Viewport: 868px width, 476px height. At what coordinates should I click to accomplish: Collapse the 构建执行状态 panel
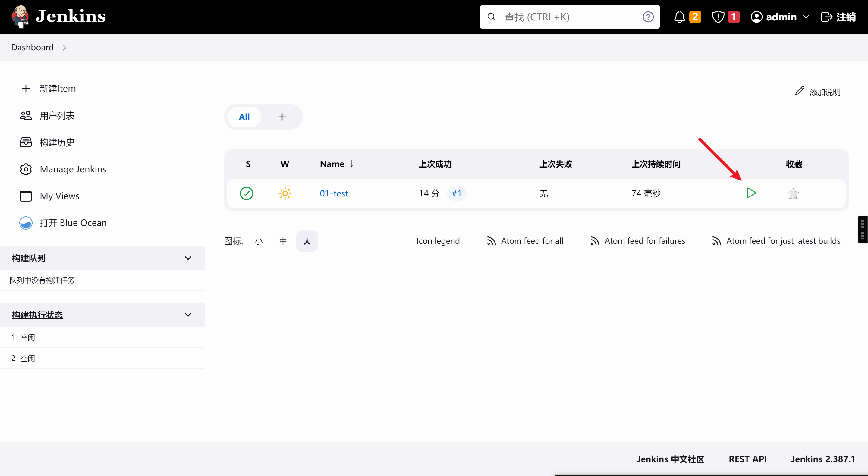(188, 315)
